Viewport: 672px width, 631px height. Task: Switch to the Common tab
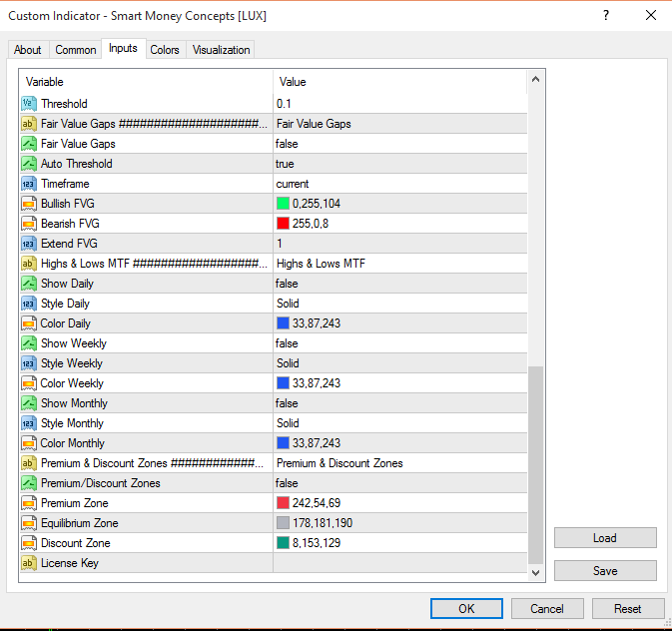pos(76,50)
